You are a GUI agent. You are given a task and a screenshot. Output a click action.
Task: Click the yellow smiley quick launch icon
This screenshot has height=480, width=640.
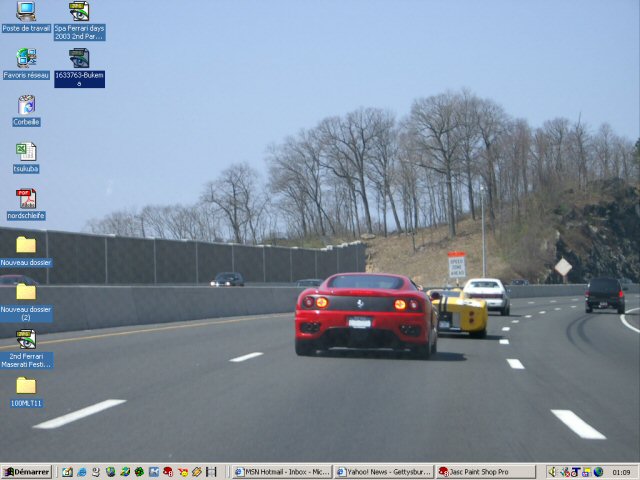click(x=183, y=472)
